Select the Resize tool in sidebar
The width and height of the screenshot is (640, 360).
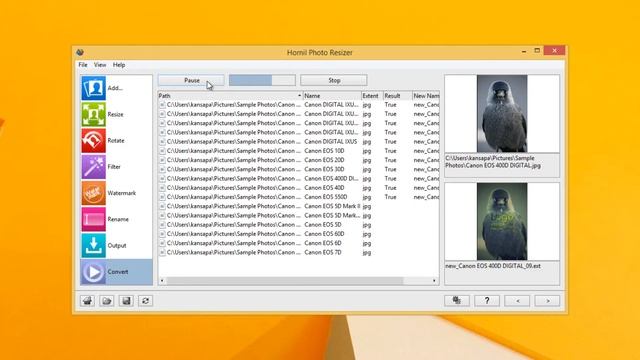coord(116,114)
